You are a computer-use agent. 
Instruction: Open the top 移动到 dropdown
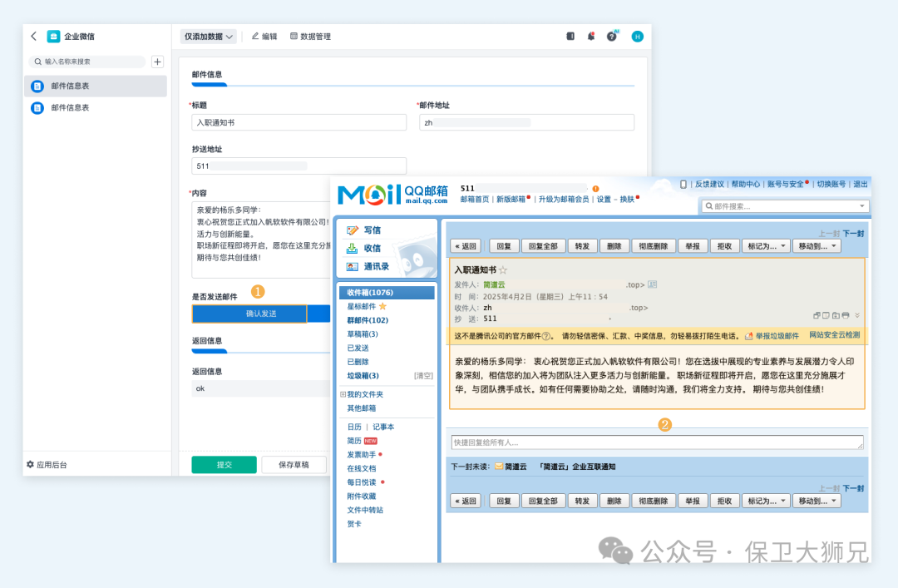tap(817, 246)
